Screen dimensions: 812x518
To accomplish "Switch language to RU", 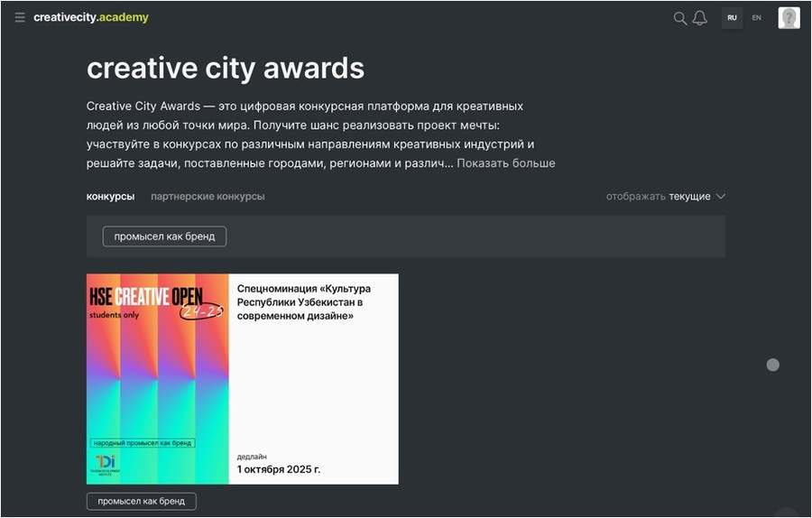I will click(732, 18).
